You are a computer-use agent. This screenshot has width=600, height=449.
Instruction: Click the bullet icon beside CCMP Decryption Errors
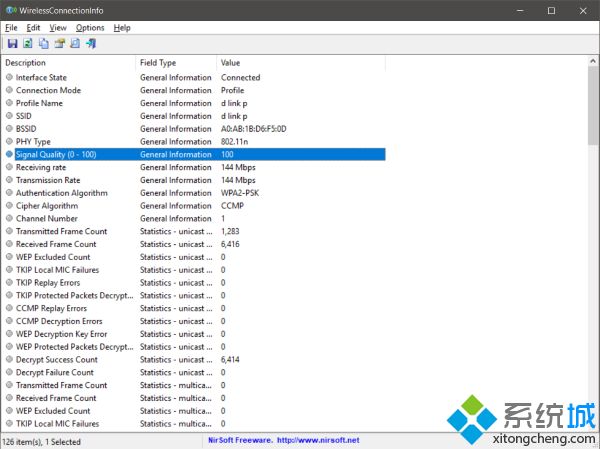click(10, 321)
